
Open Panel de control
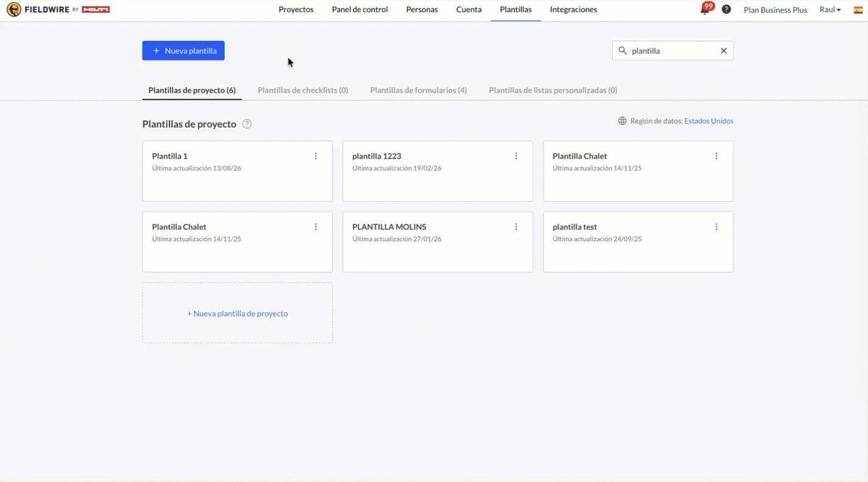coord(360,10)
